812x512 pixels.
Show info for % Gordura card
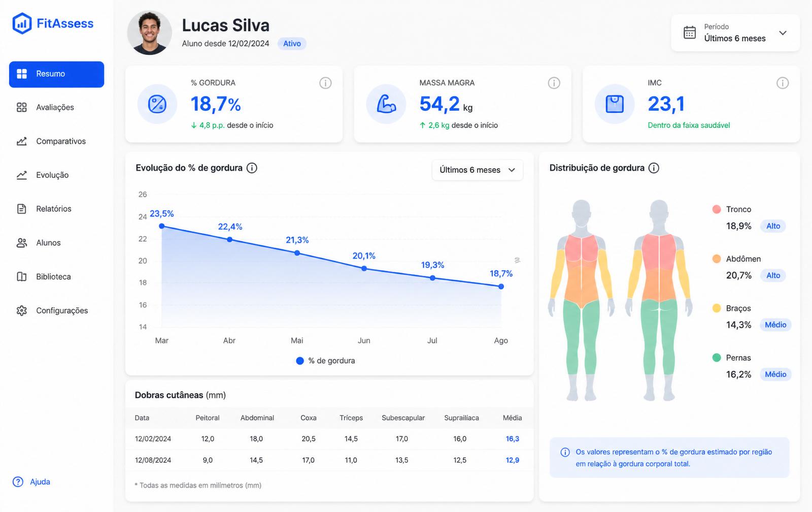325,83
